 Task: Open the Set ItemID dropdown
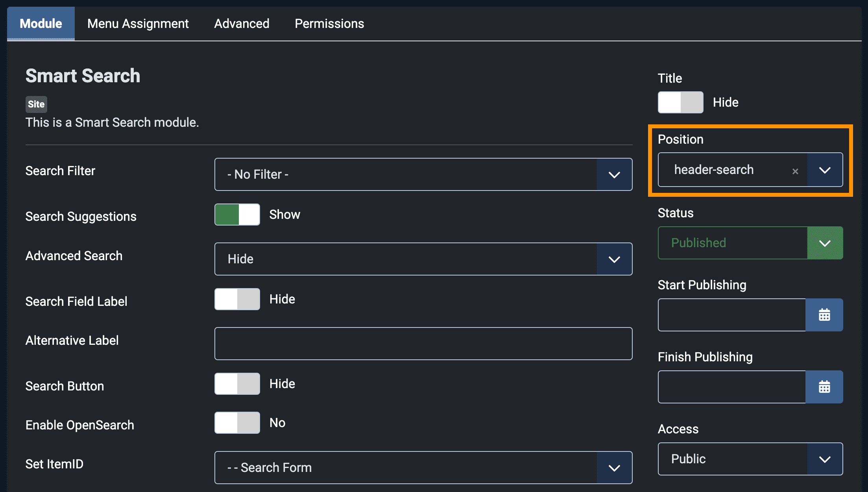[423, 468]
